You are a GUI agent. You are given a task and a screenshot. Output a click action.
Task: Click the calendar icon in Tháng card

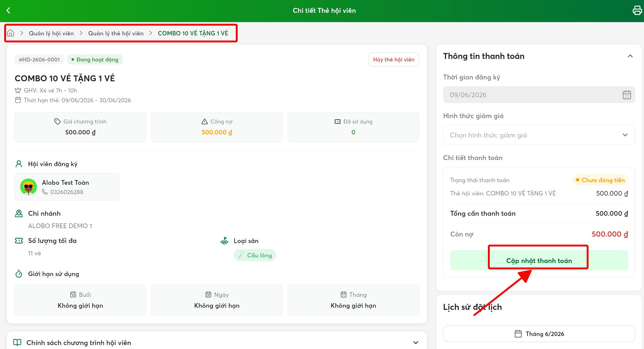pyautogui.click(x=343, y=294)
